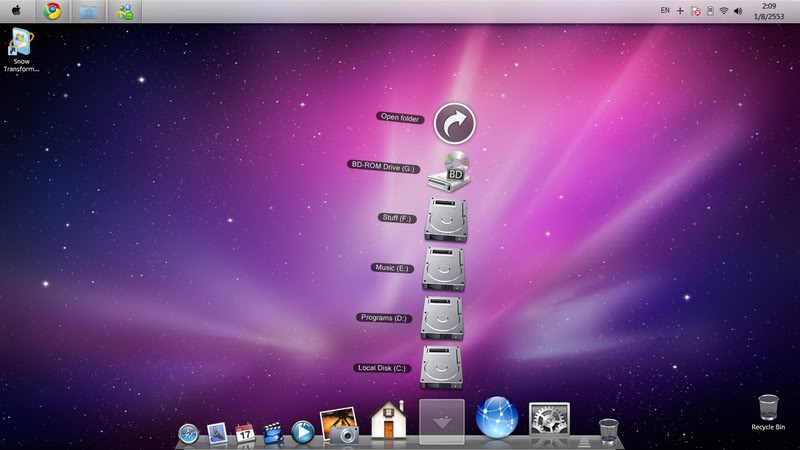Click the 'Music (E:)' label
The image size is (800, 450).
pos(392,267)
